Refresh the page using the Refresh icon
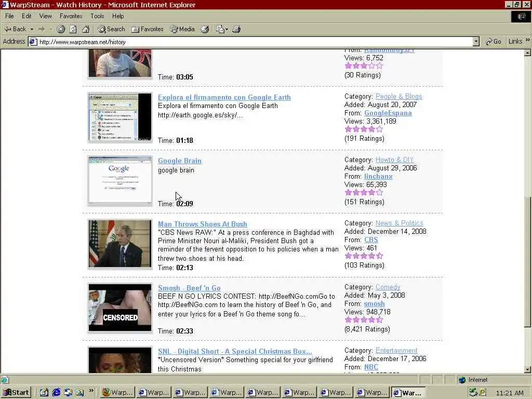The height and width of the screenshot is (399, 532). (73, 29)
